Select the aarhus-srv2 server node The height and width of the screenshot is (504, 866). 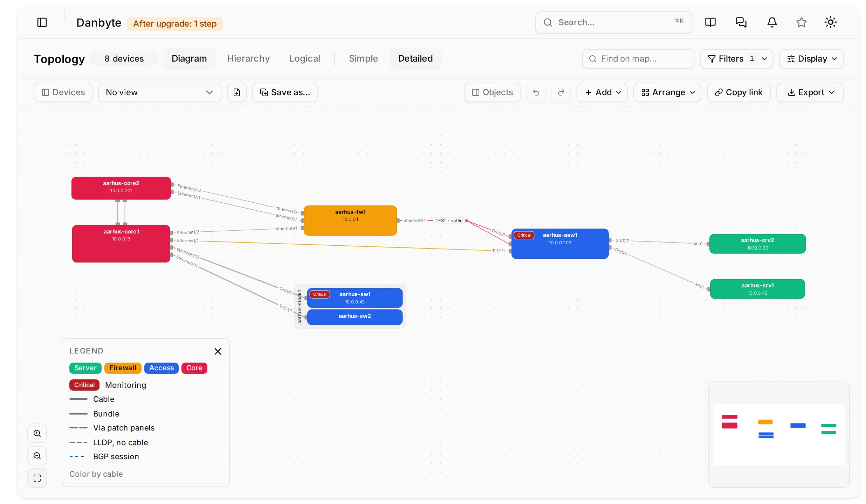757,244
